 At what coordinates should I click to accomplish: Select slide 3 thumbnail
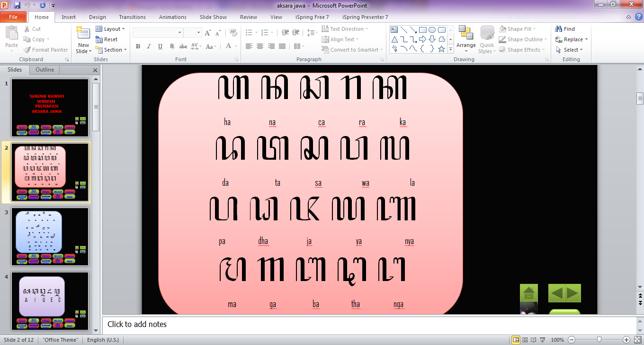tap(50, 237)
